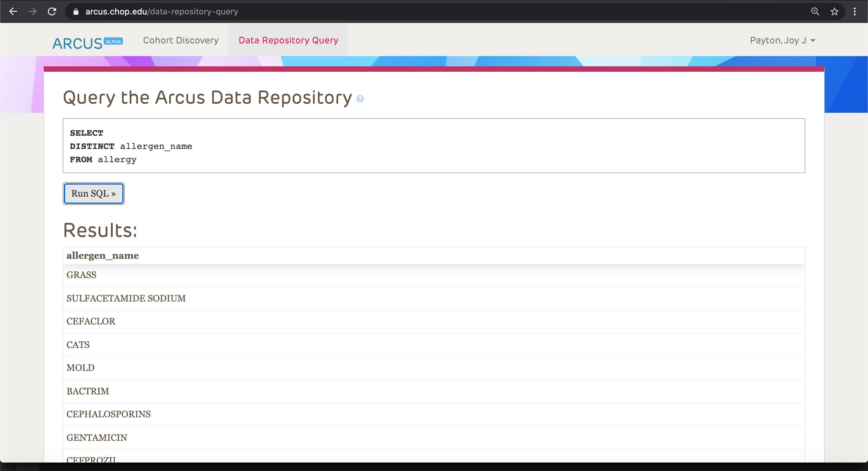The width and height of the screenshot is (868, 471).
Task: Click the browser bookmark star icon
Action: [x=833, y=11]
